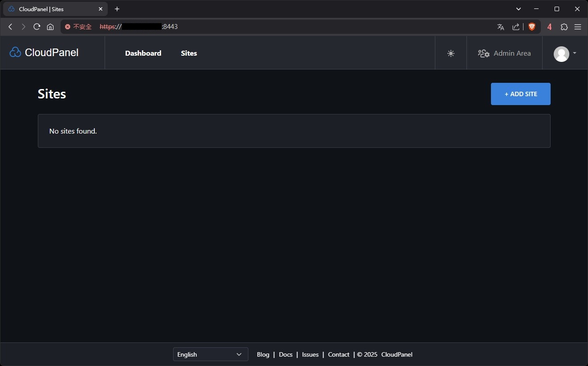Expand the user profile dropdown caret
Image resolution: width=588 pixels, height=366 pixels.
(575, 53)
